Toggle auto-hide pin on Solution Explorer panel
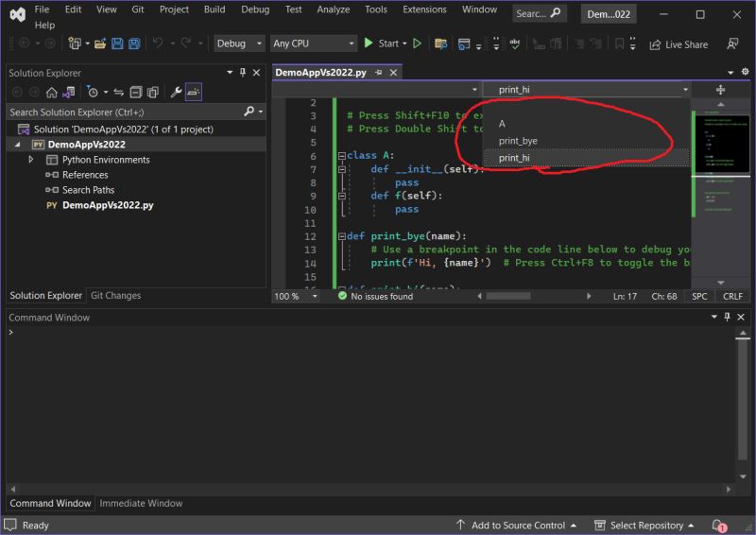This screenshot has width=756, height=535. pyautogui.click(x=243, y=73)
